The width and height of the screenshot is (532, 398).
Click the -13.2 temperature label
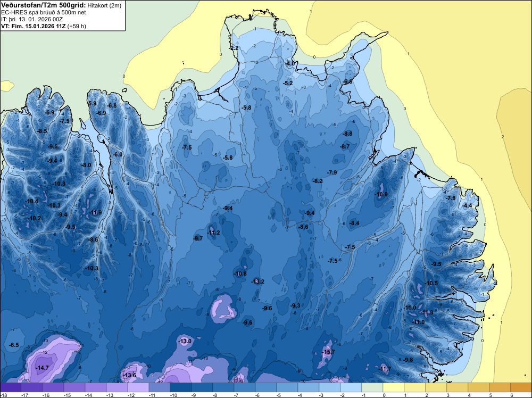(x=257, y=281)
